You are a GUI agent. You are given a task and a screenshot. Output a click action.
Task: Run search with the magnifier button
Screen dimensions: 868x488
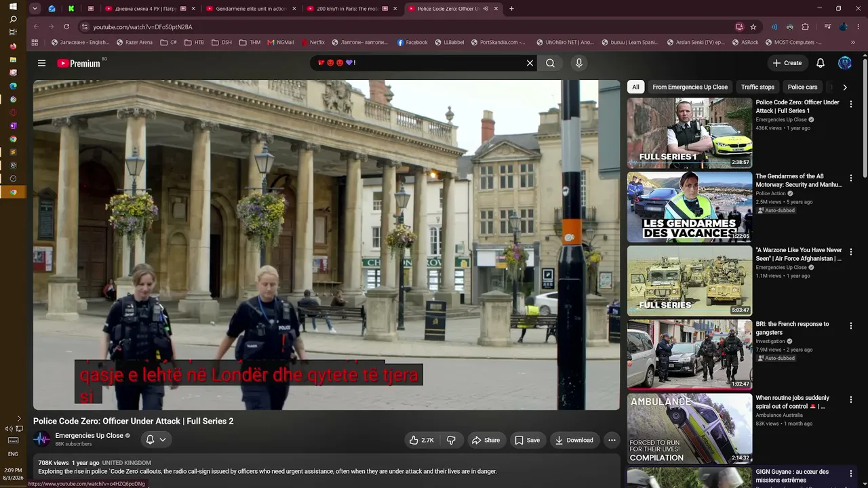click(x=550, y=63)
